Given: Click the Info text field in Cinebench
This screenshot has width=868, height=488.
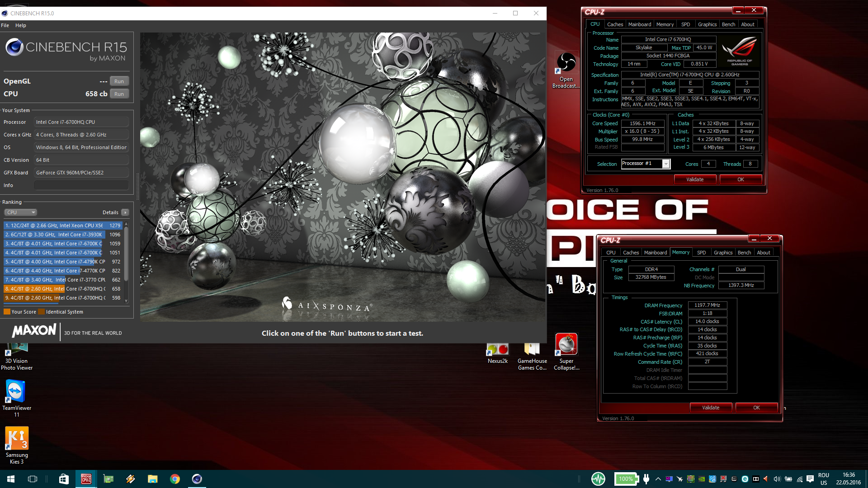Looking at the screenshot, I should click(x=81, y=185).
